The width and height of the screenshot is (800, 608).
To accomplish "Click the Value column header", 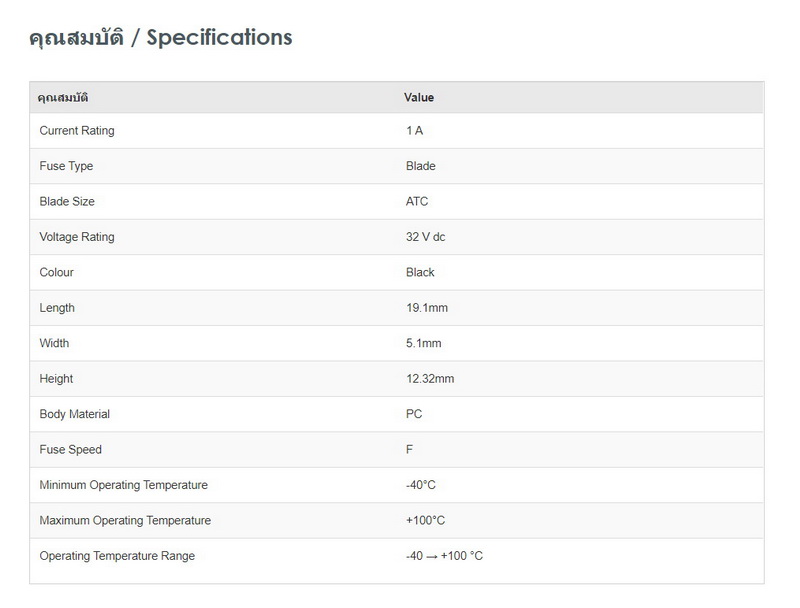I will pyautogui.click(x=419, y=98).
